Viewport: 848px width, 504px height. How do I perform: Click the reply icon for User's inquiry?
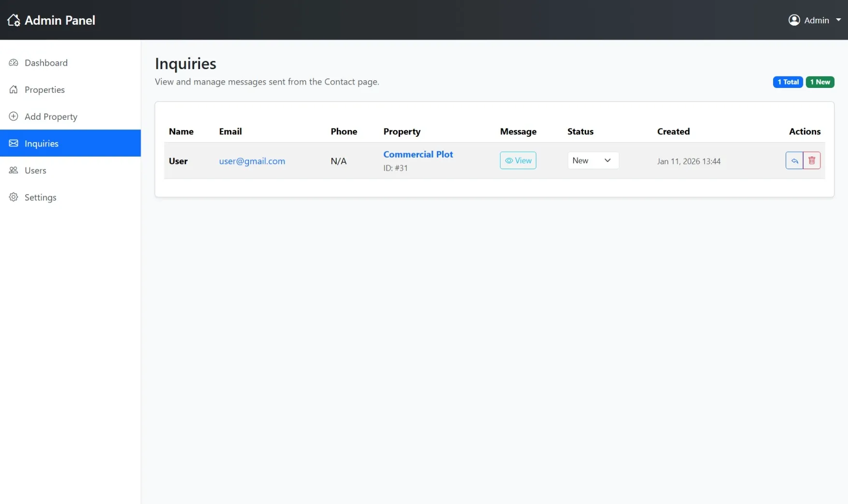tap(794, 160)
